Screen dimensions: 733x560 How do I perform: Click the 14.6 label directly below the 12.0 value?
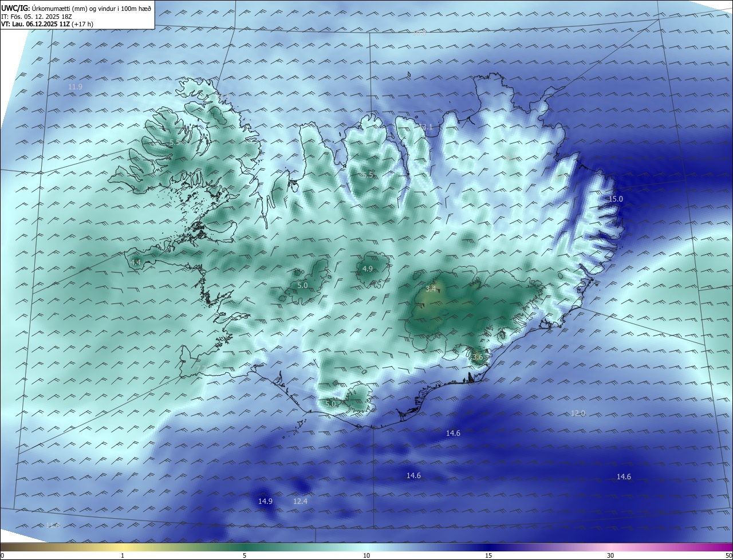click(x=624, y=476)
